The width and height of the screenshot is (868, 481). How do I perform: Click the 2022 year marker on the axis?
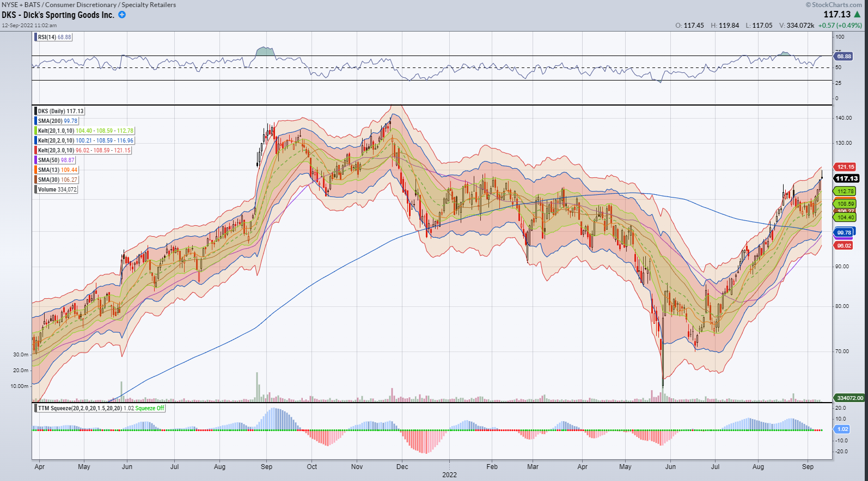pos(450,475)
